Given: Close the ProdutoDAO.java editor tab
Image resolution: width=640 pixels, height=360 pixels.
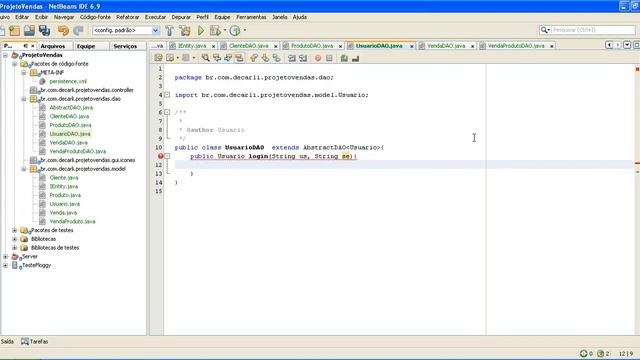Looking at the screenshot, I should (x=340, y=47).
